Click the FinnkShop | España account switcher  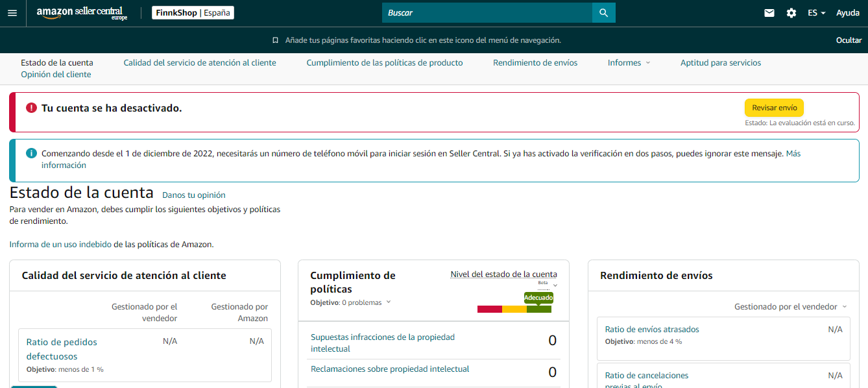click(x=193, y=13)
